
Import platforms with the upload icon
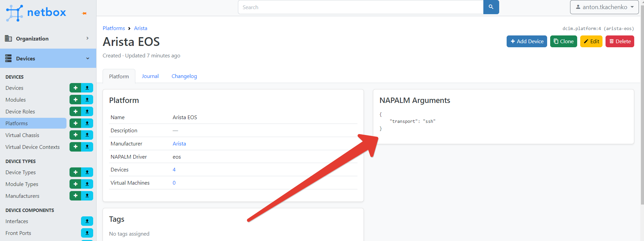pos(87,123)
